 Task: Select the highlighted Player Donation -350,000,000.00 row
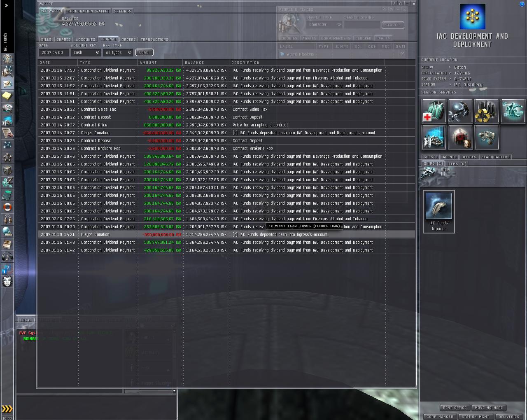click(x=226, y=235)
